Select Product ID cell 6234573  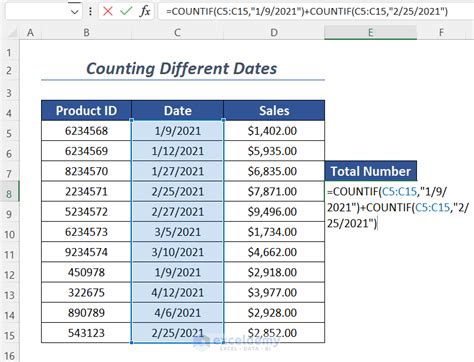[x=86, y=232]
